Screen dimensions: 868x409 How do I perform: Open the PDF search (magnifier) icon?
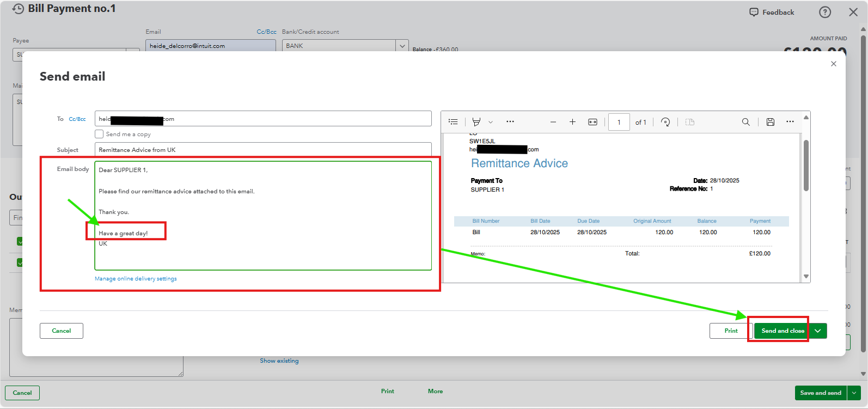[x=746, y=122]
